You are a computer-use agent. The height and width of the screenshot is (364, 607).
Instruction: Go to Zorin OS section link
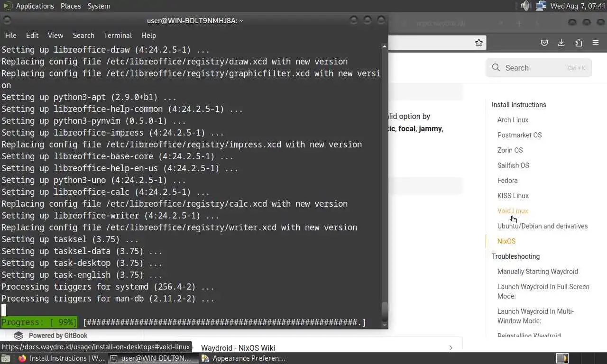coord(510,150)
